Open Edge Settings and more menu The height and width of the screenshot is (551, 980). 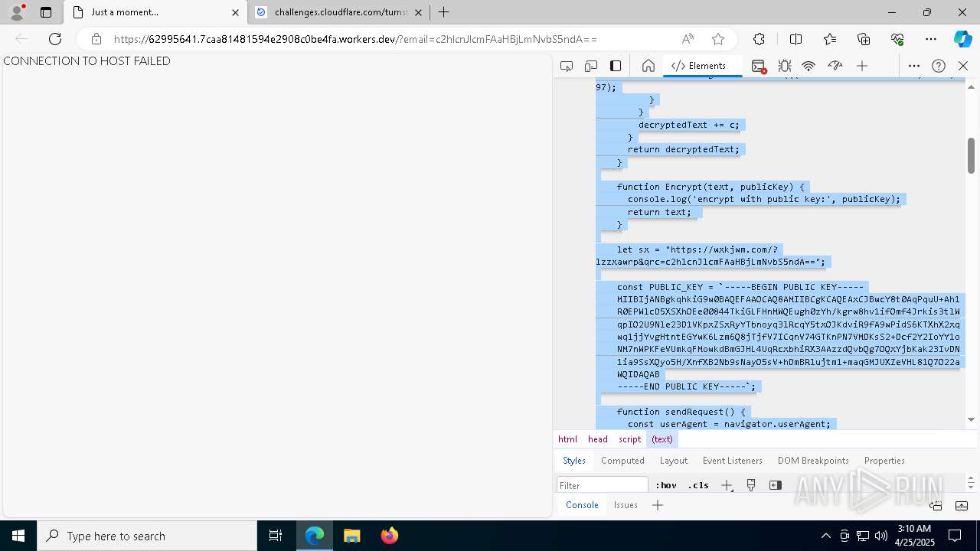pos(931,39)
